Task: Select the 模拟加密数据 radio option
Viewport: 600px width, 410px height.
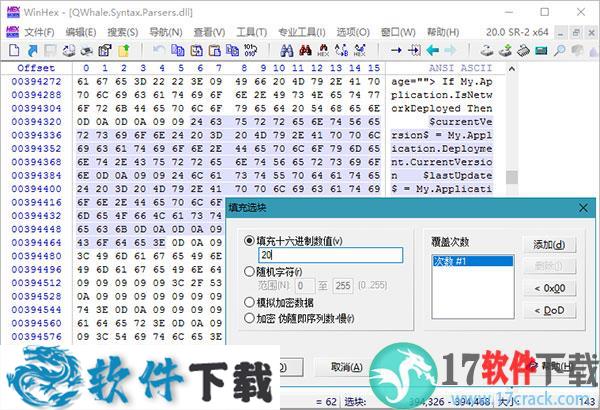Action: (x=249, y=302)
